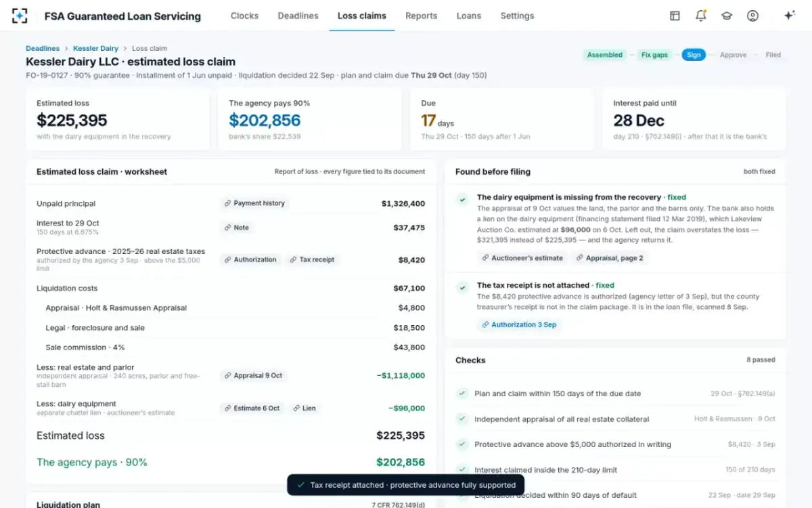
Task: Open the Tax receipt document chip
Action: [312, 259]
